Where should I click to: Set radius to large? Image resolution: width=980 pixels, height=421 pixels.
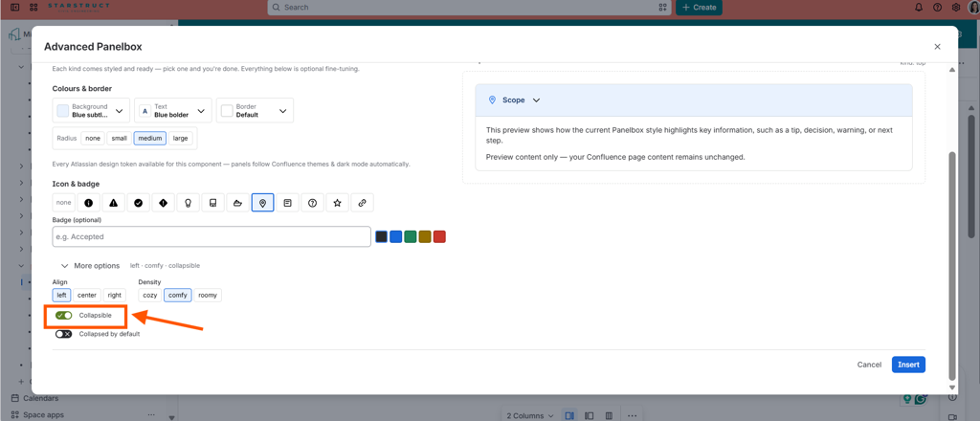180,138
